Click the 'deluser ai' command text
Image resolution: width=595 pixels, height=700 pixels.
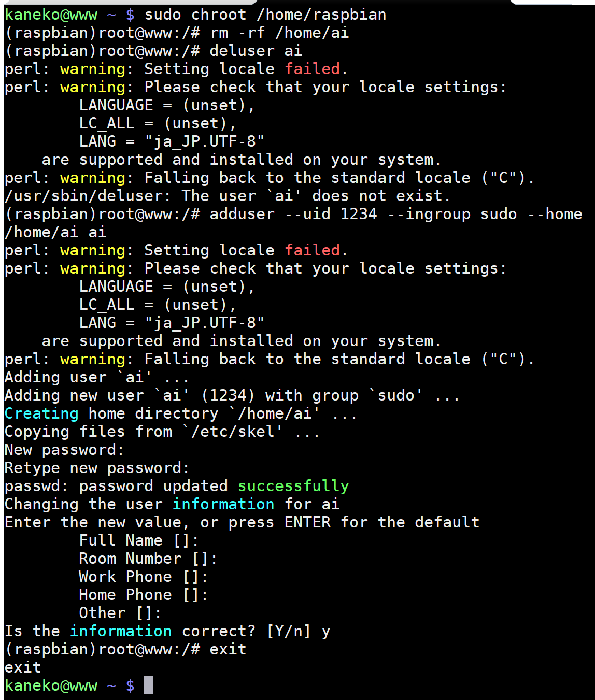point(256,51)
